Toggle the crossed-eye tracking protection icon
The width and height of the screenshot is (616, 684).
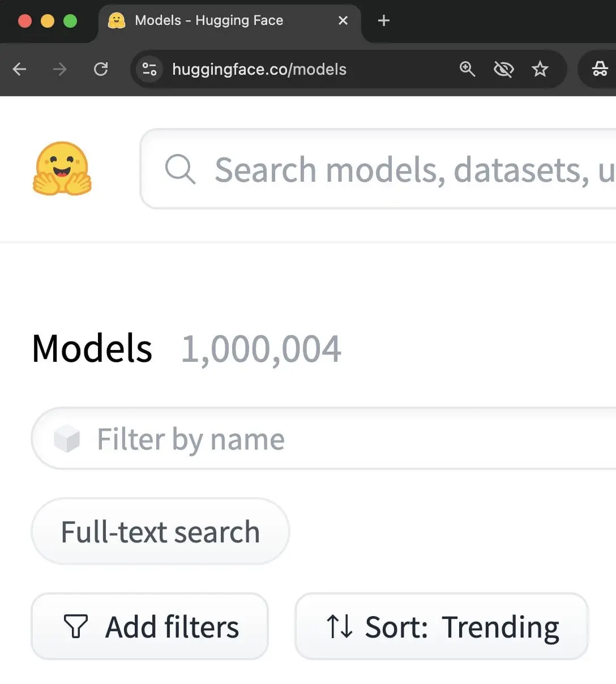coord(503,69)
